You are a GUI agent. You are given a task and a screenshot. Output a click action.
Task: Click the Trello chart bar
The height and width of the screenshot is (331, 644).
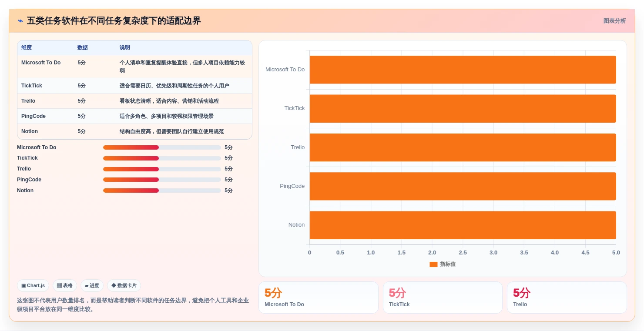click(x=463, y=147)
